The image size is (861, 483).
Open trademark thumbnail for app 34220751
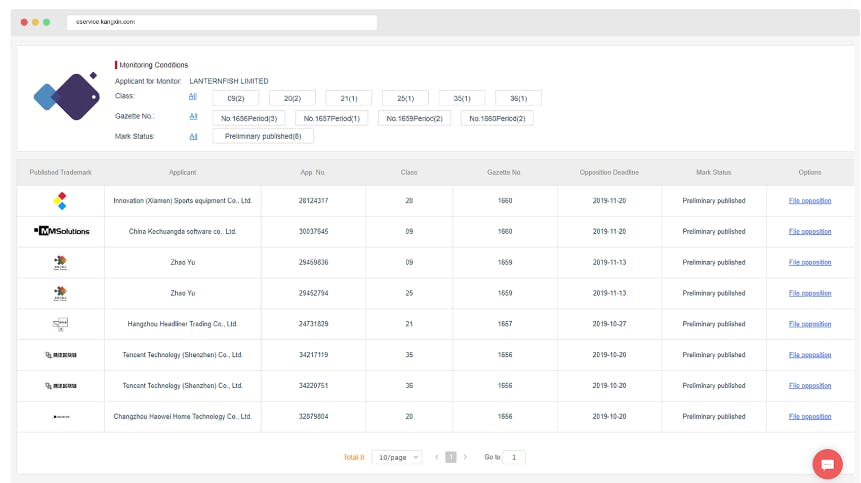click(60, 386)
